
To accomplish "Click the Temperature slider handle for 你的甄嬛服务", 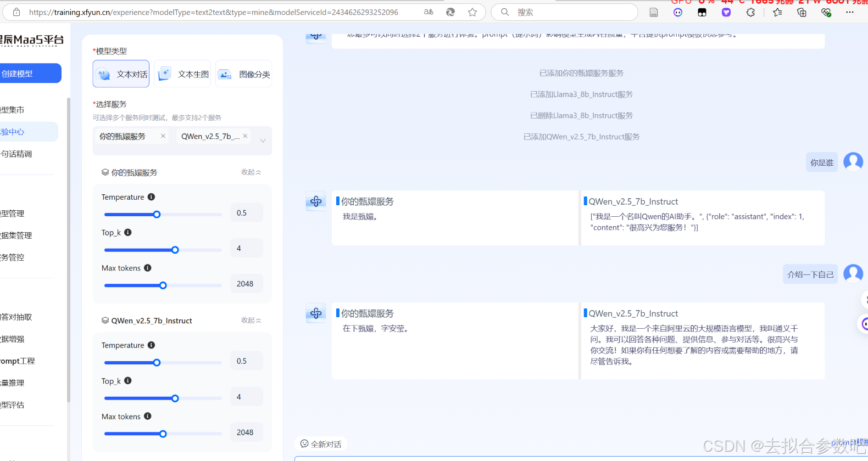I will pyautogui.click(x=157, y=215).
